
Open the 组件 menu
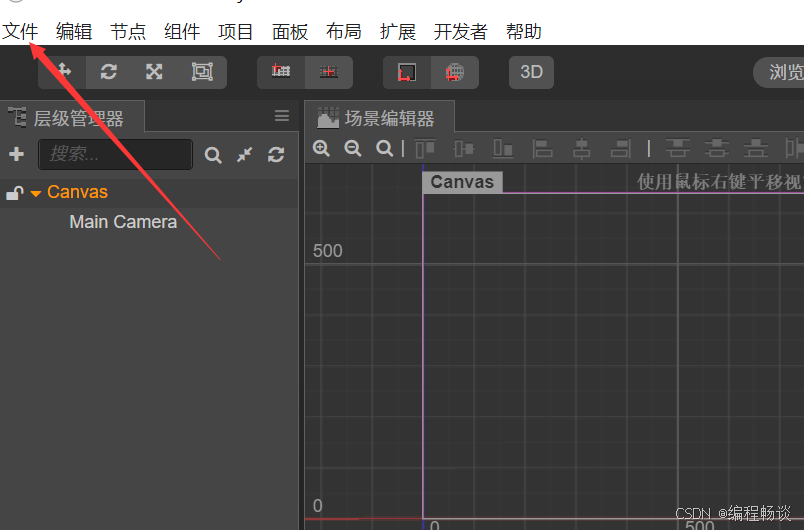coord(182,32)
